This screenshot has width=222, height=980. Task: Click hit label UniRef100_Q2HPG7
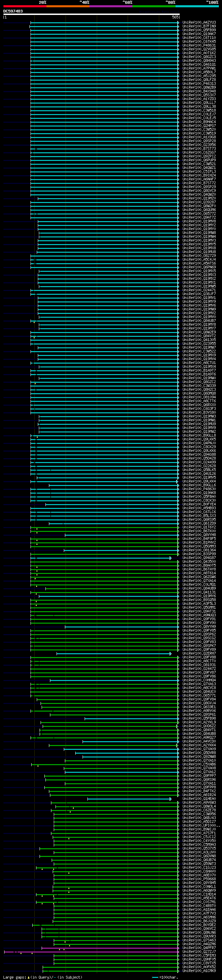pyautogui.click(x=199, y=125)
